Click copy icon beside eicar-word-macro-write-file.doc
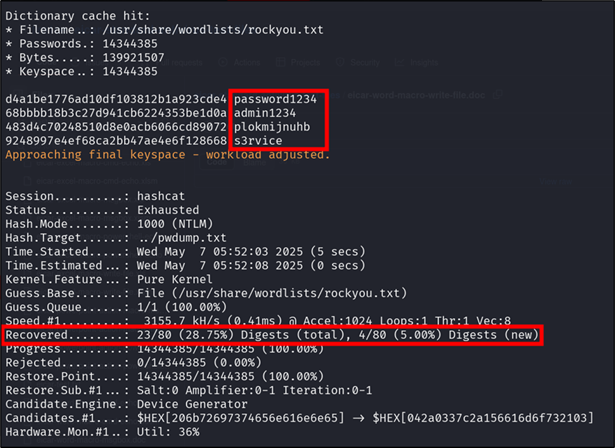This screenshot has height=448, width=615. [498, 95]
